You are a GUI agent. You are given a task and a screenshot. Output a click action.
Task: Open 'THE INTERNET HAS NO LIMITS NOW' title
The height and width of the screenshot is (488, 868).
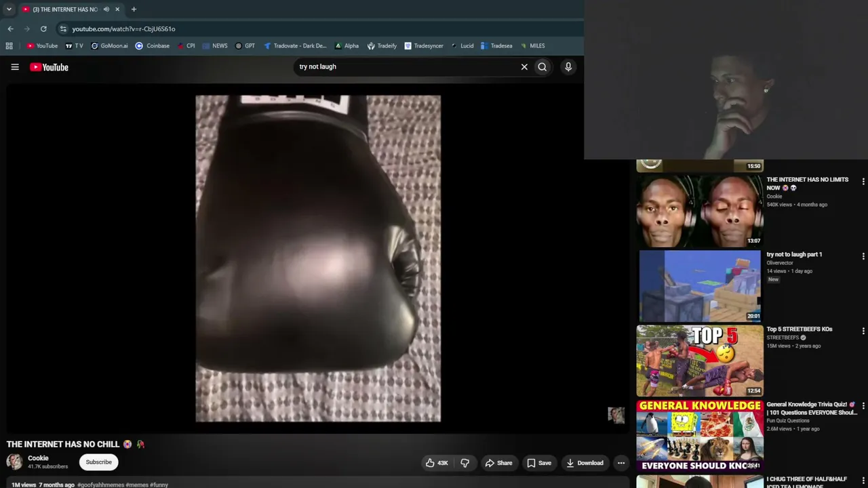(808, 184)
